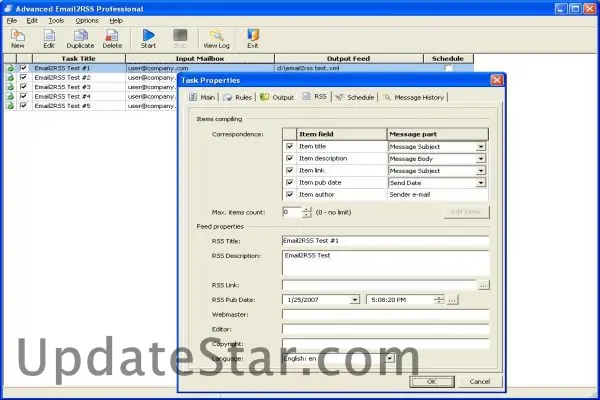Click the Cancel button
Image resolution: width=600 pixels, height=400 pixels.
479,381
